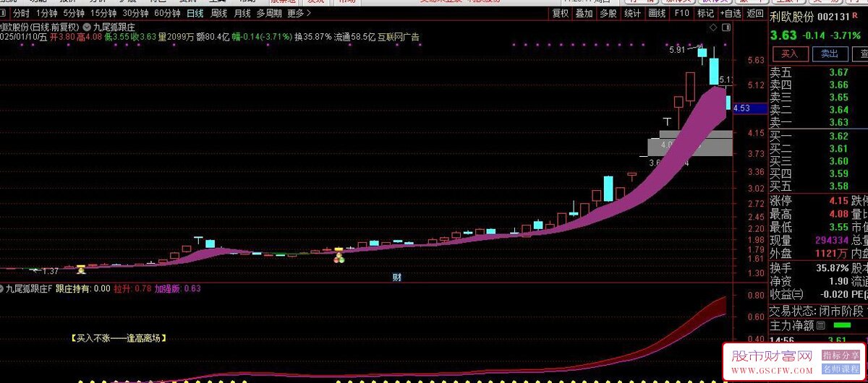
Task: Select the 60分钟 period tab
Action: [x=167, y=13]
